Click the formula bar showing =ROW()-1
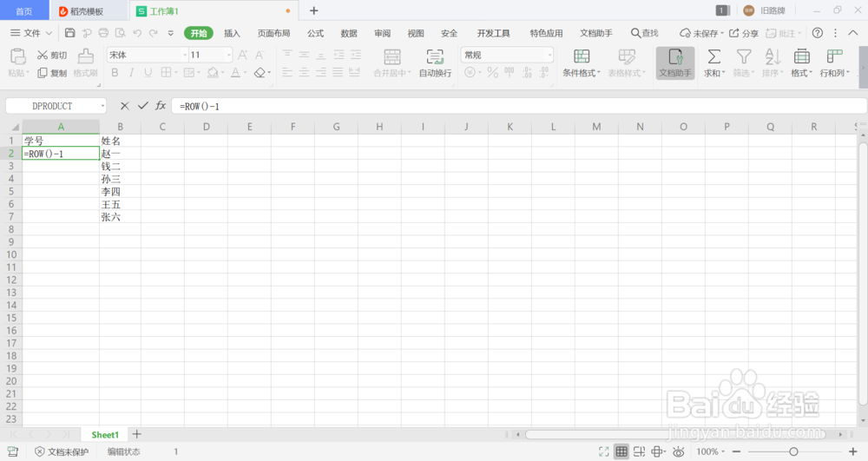The image size is (868, 461). point(519,106)
